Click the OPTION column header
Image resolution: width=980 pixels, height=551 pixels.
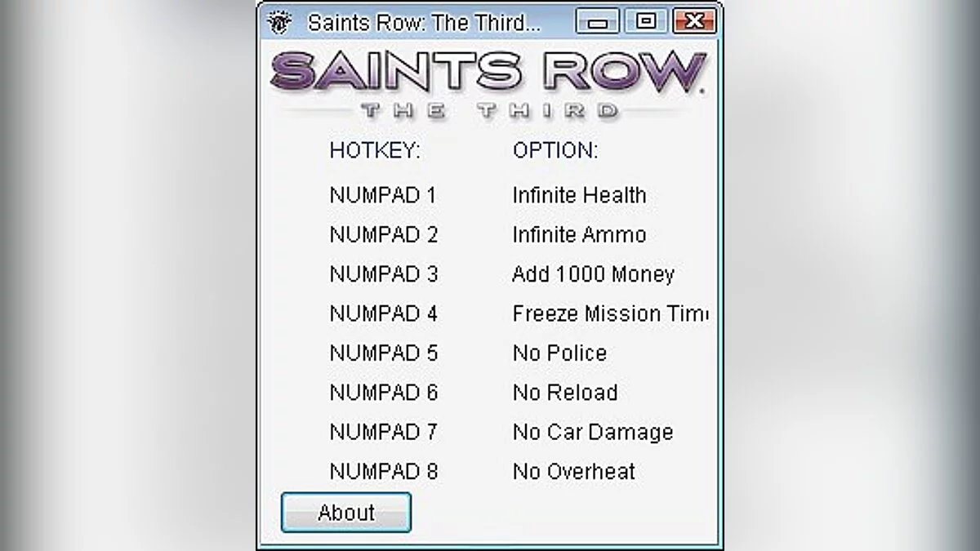555,150
